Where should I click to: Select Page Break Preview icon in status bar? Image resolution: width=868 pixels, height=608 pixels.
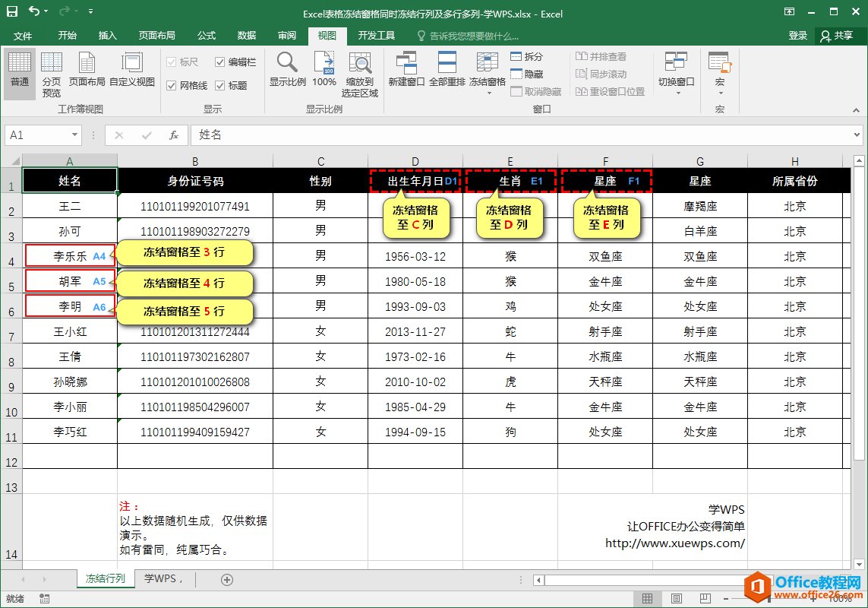(705, 599)
